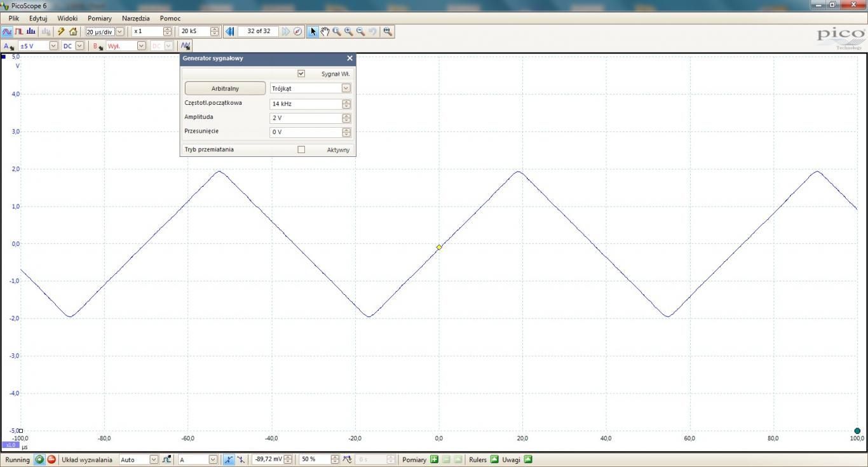This screenshot has height=467, width=868.
Task: Open the timebase 20 µs/div dropdown
Action: pos(120,31)
